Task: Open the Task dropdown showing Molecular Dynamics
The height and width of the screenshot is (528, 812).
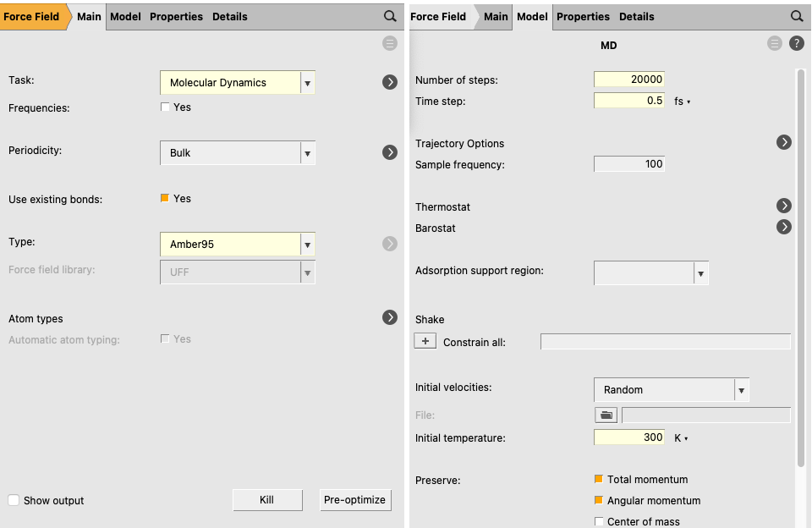Action: (237, 82)
